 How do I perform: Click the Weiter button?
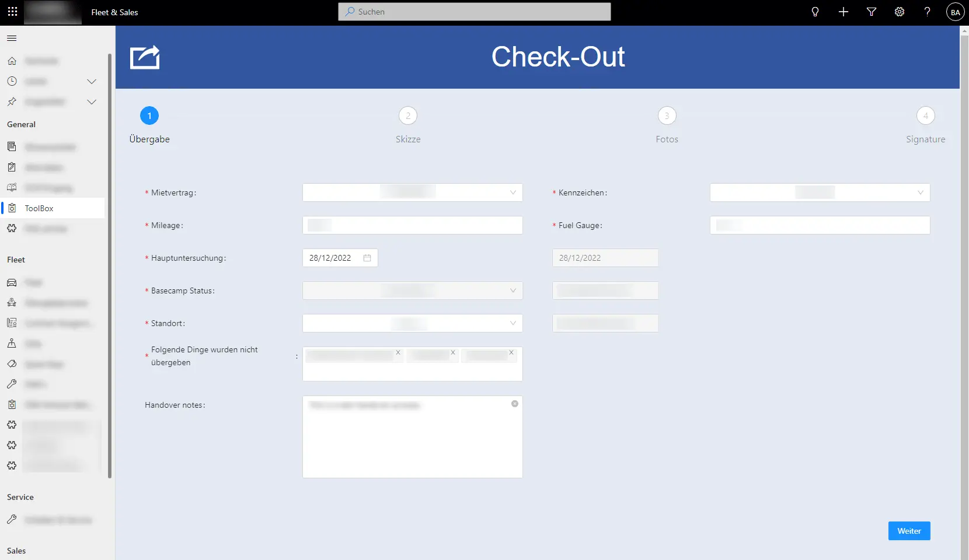click(908, 531)
